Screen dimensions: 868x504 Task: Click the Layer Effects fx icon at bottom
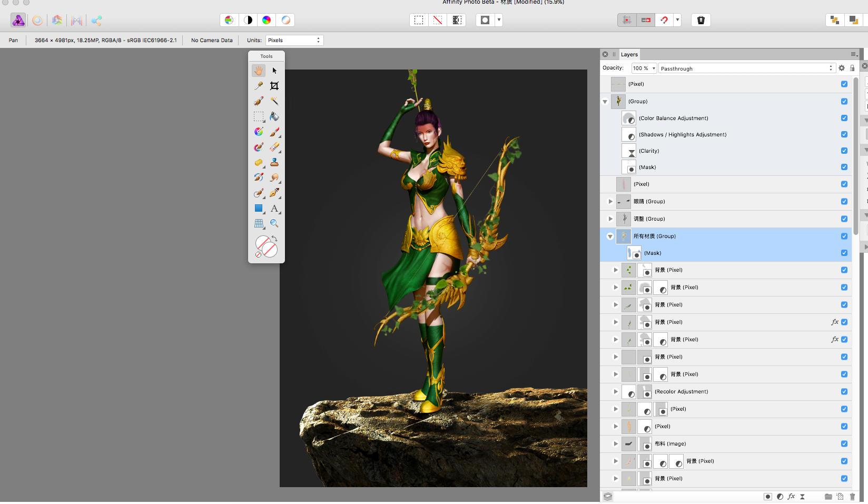791,497
